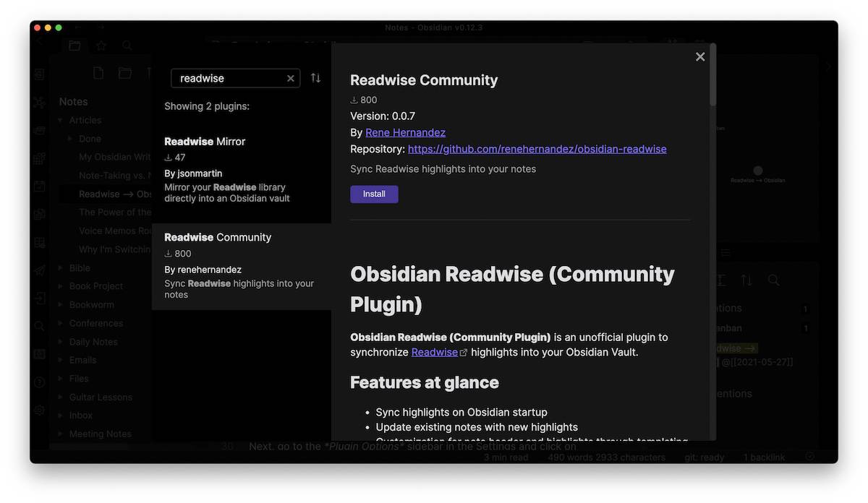Click '490 words 2933 characters' status
The width and height of the screenshot is (868, 503).
[606, 457]
